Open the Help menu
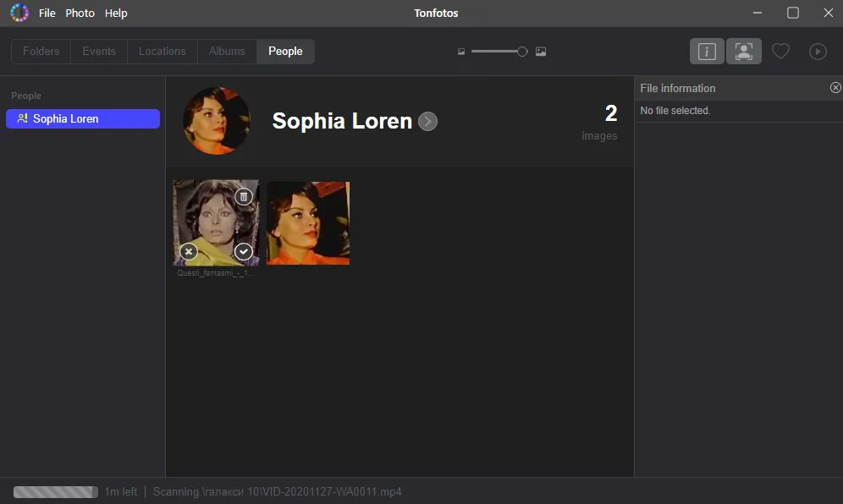843x504 pixels. 116,13
